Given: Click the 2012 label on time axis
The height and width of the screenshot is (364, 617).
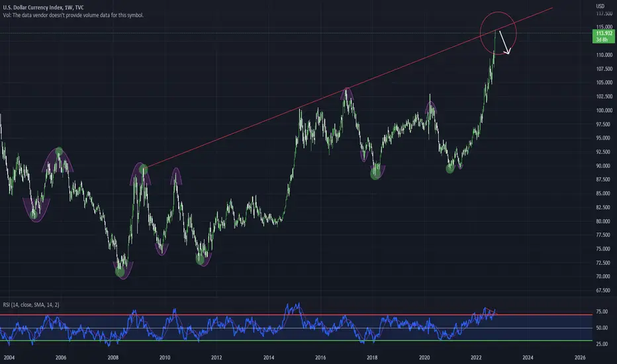Looking at the screenshot, I should tap(216, 357).
